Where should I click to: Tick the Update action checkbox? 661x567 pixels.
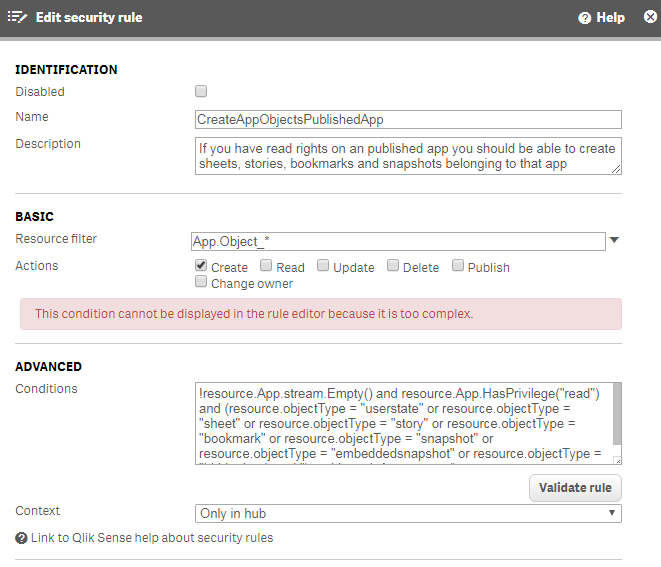click(x=323, y=266)
